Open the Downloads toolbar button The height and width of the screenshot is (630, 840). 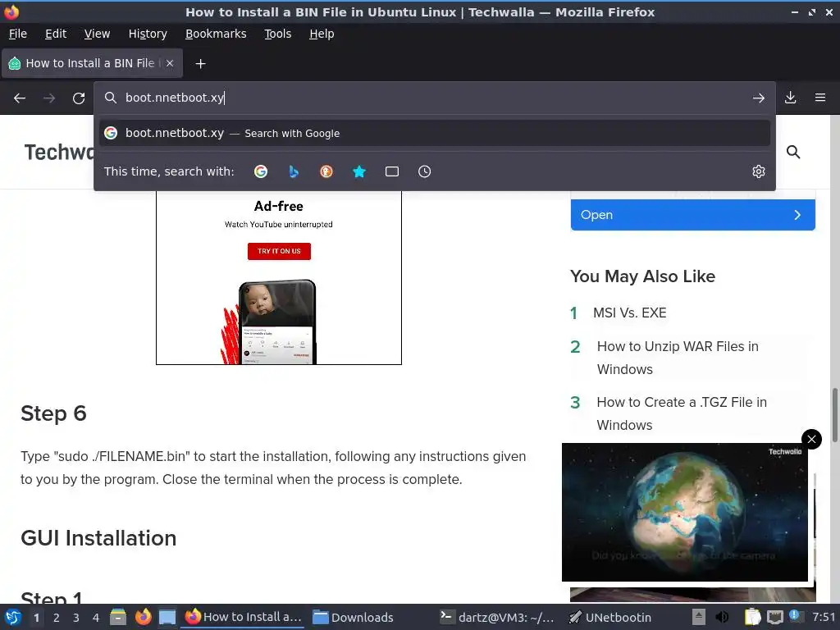(790, 98)
